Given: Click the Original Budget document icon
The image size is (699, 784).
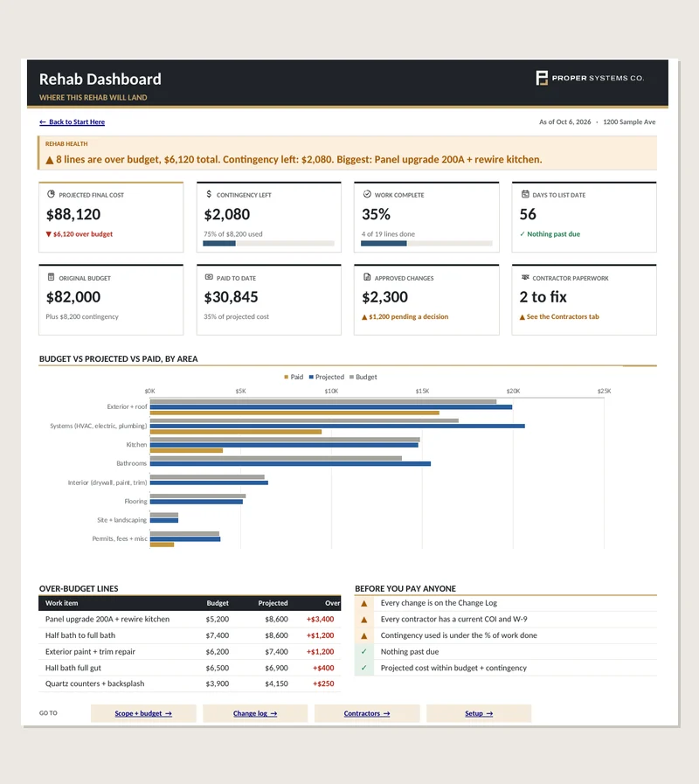Looking at the screenshot, I should click(x=51, y=277).
